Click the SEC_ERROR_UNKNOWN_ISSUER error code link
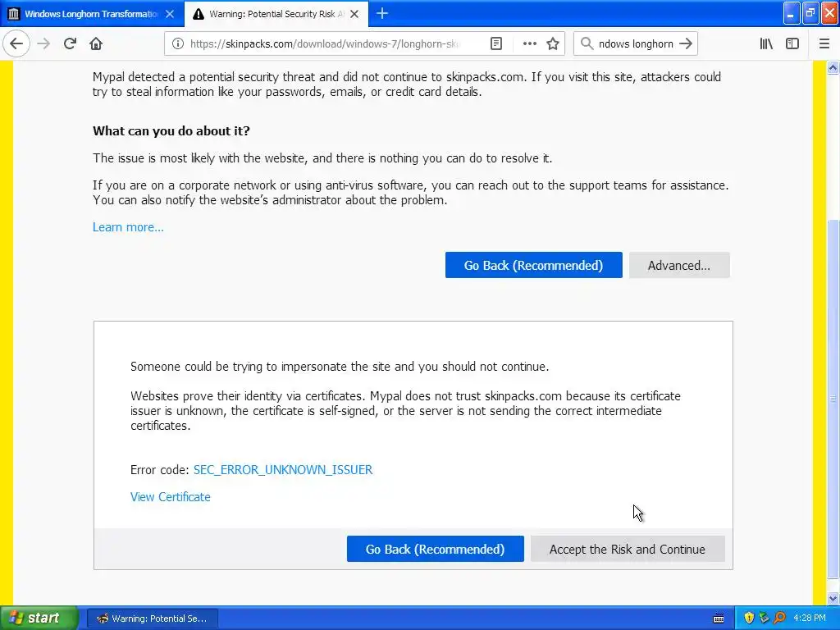This screenshot has height=630, width=840. click(283, 470)
